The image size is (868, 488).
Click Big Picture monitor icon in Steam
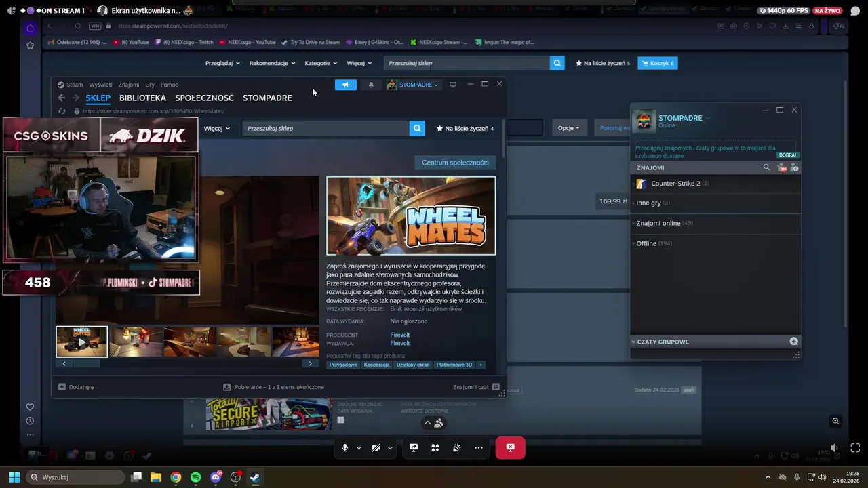pyautogui.click(x=453, y=85)
